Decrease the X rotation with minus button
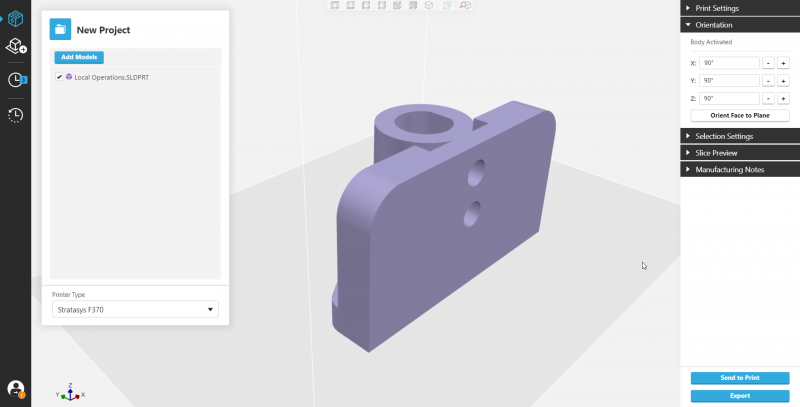The image size is (800, 407). tap(768, 63)
